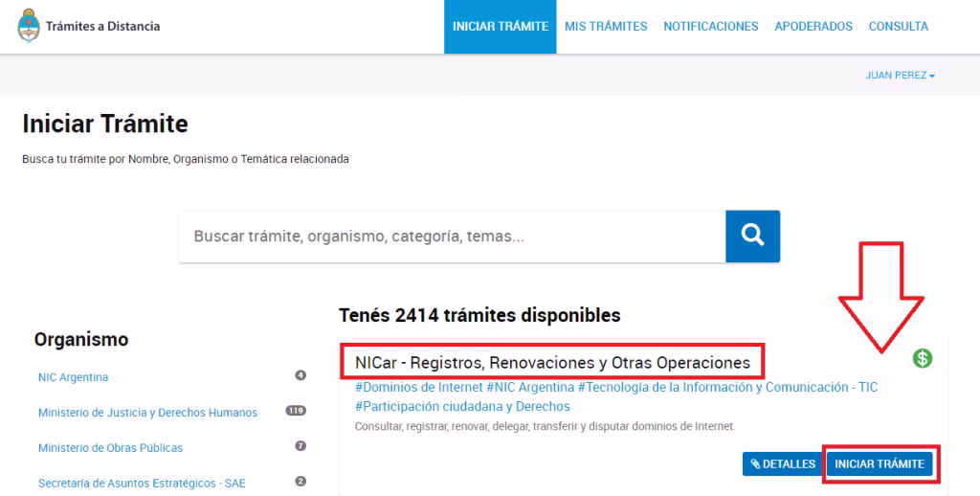Click the Argentine coat of arms logo

pos(29,26)
